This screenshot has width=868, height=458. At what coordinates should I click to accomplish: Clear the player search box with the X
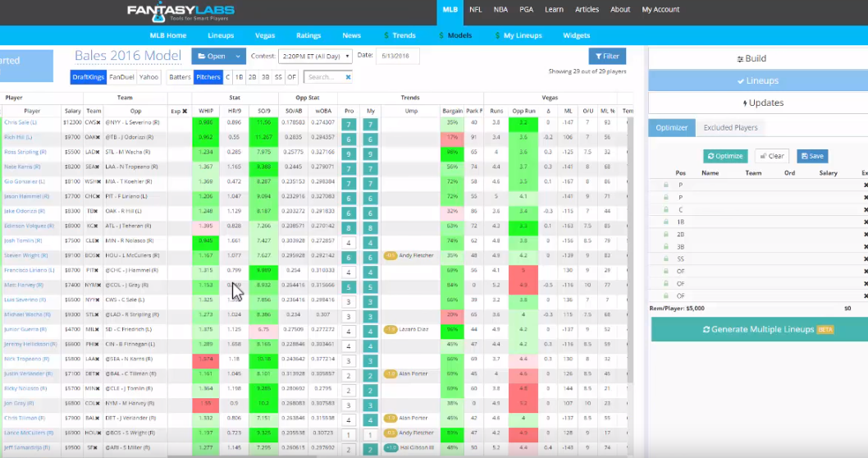point(348,77)
